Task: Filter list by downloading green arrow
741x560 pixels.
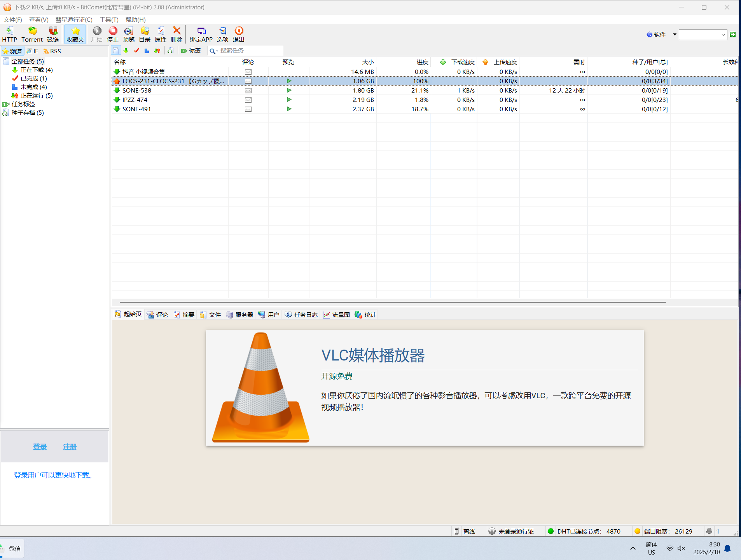Action: 126,51
